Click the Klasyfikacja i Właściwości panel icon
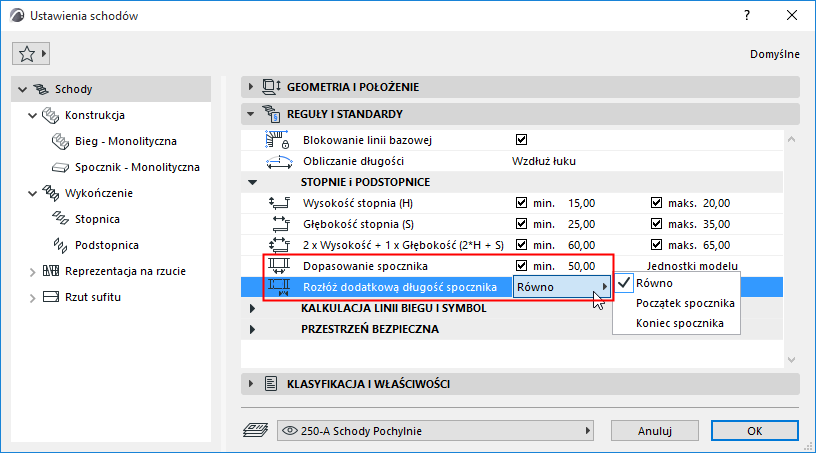 271,384
